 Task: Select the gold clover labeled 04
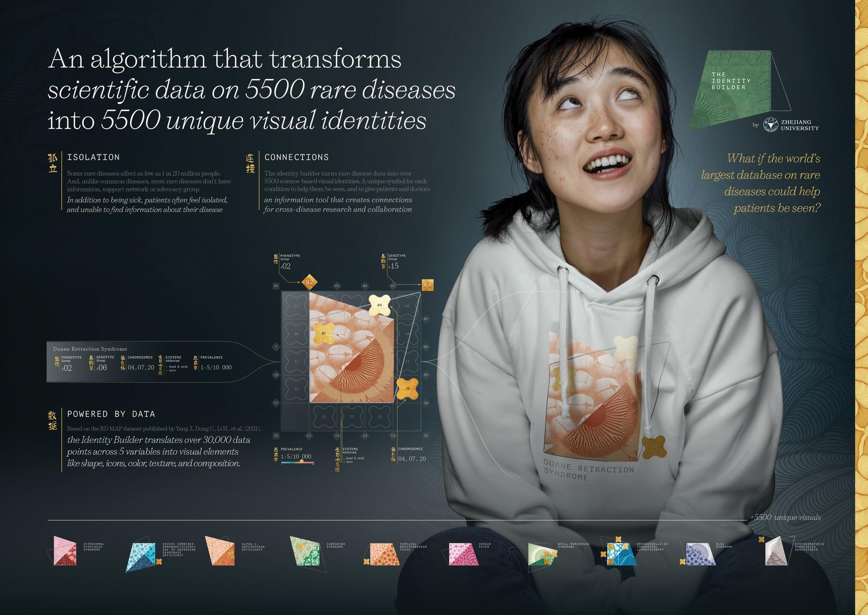[379, 305]
